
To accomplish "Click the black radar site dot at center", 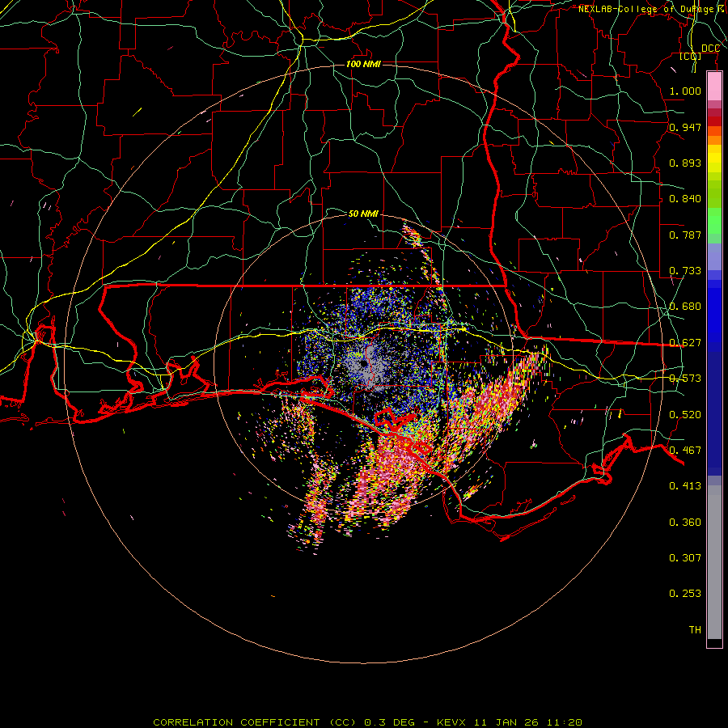I will pos(363,363).
